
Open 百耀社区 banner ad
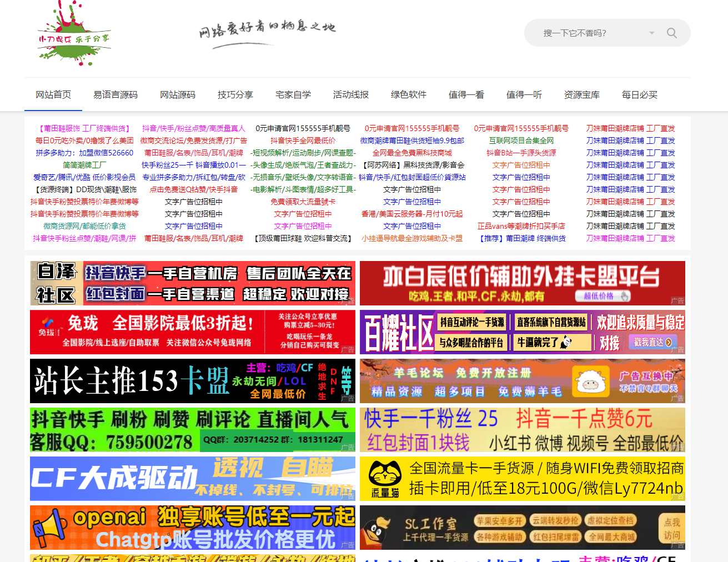[x=523, y=332]
